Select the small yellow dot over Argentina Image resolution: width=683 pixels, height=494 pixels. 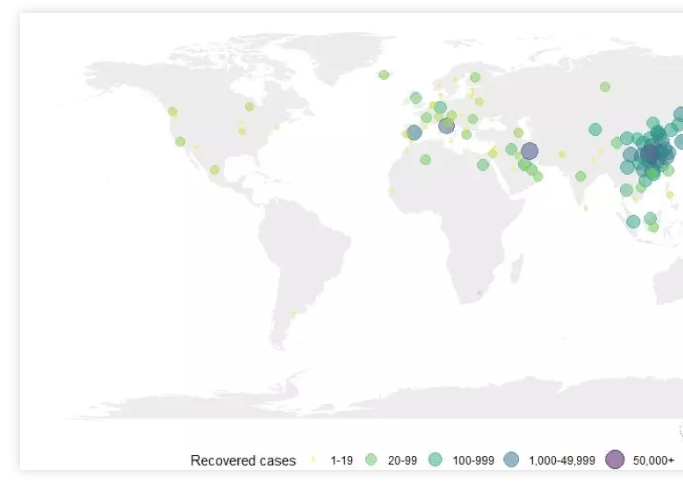293,313
